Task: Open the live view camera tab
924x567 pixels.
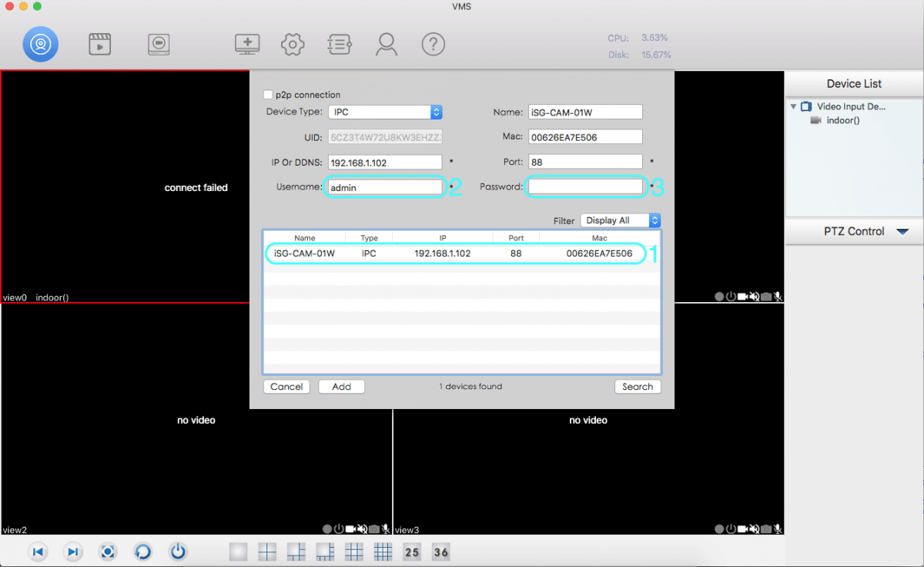Action: pyautogui.click(x=40, y=45)
